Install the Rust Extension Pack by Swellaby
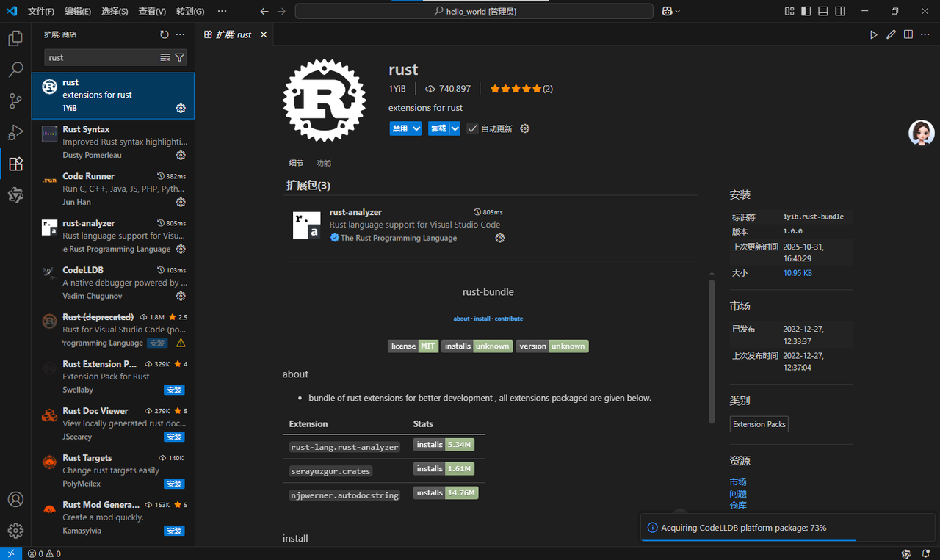Image resolution: width=940 pixels, height=560 pixels. point(174,390)
